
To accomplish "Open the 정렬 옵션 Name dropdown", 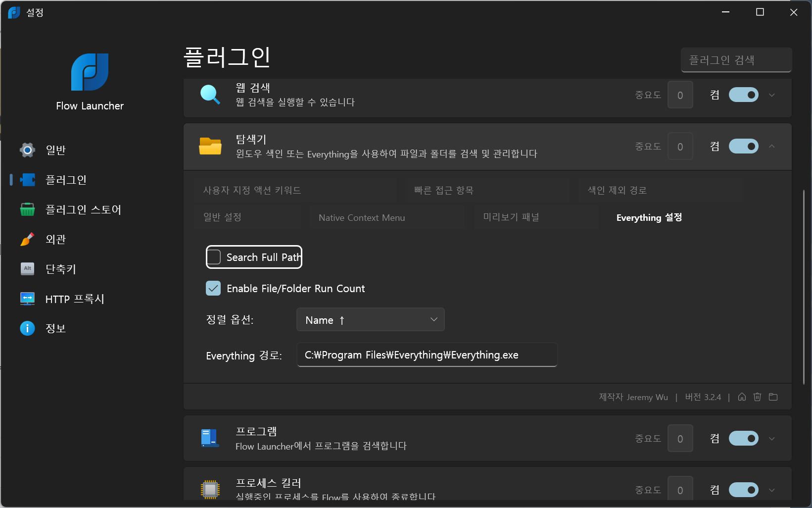I will click(x=370, y=320).
